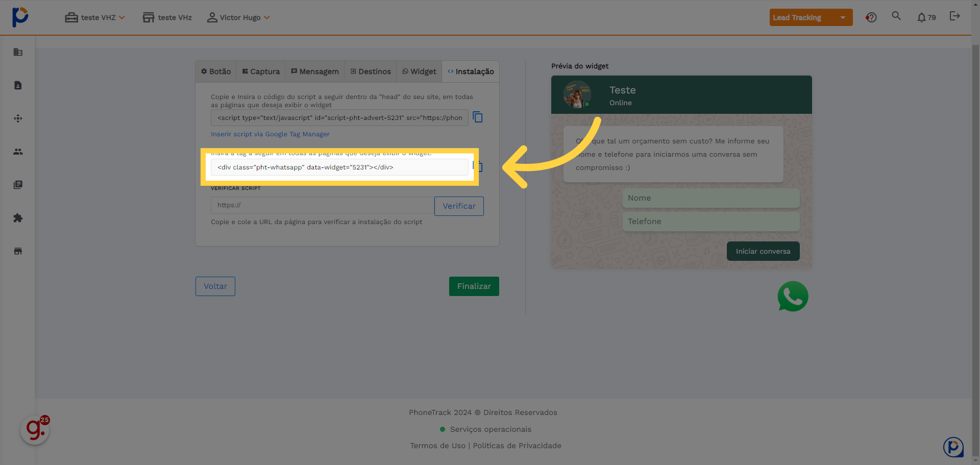
Task: Open the PhoneTrack chat bubble bottom-right
Action: tap(953, 448)
